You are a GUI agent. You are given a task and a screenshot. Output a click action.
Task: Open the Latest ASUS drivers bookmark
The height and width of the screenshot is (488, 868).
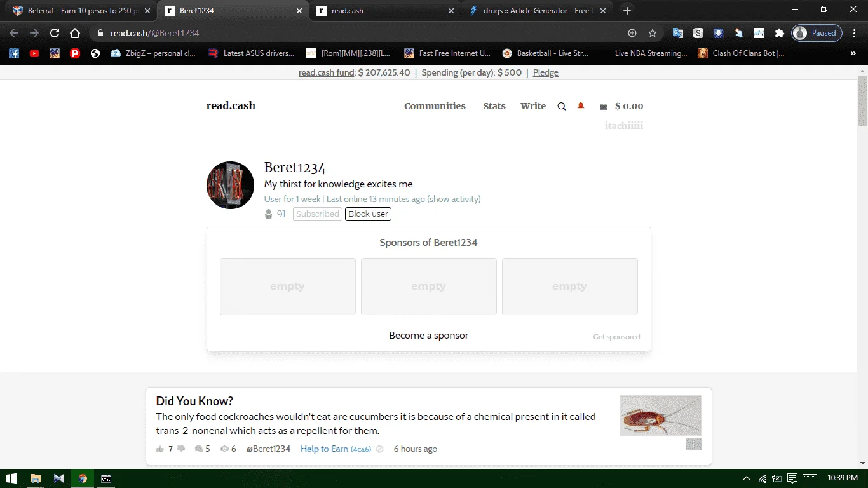(x=251, y=53)
